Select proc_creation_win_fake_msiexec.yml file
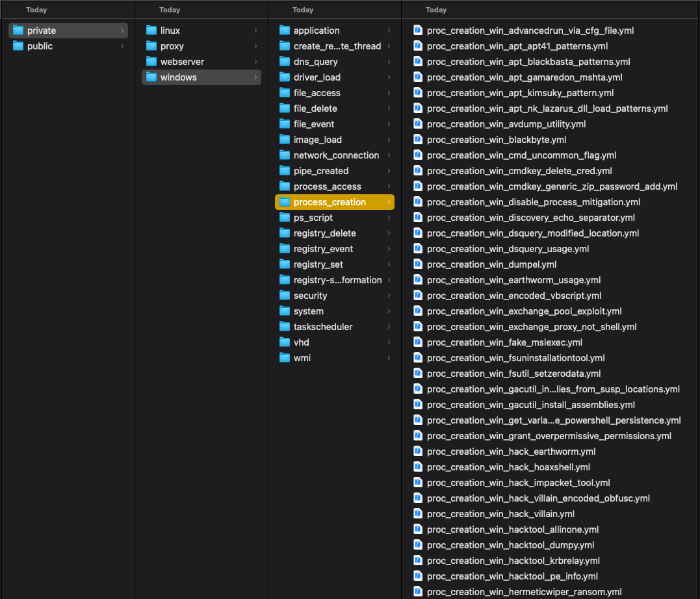 tap(504, 342)
